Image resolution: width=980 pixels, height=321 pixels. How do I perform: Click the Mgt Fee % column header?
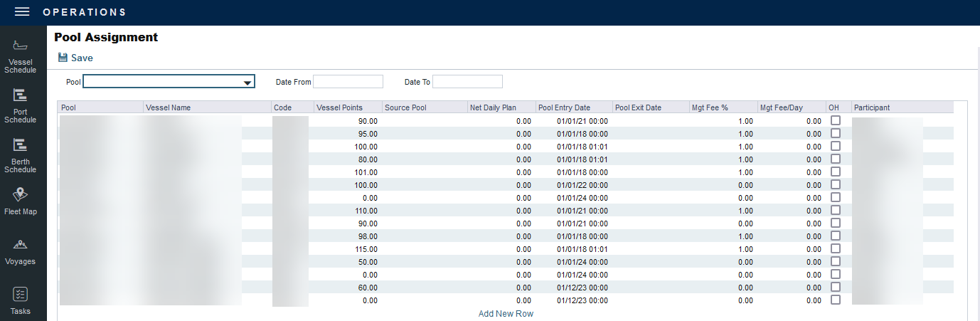(x=710, y=107)
